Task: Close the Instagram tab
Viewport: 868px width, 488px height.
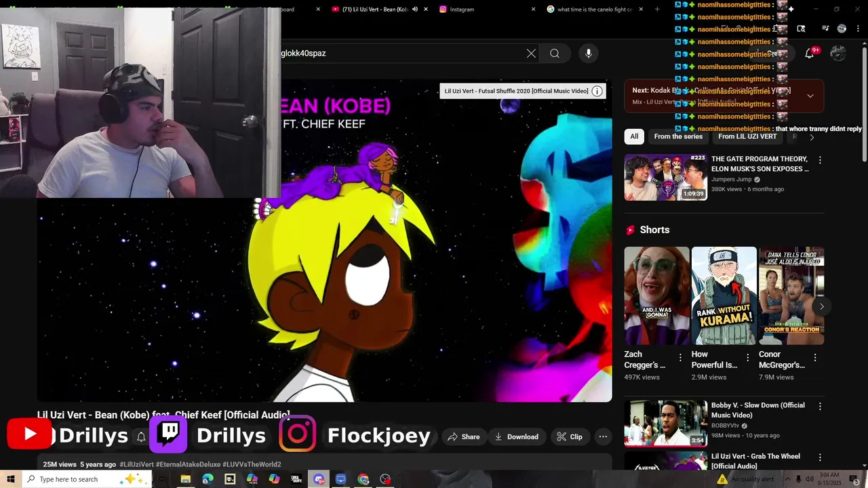Action: coord(533,9)
